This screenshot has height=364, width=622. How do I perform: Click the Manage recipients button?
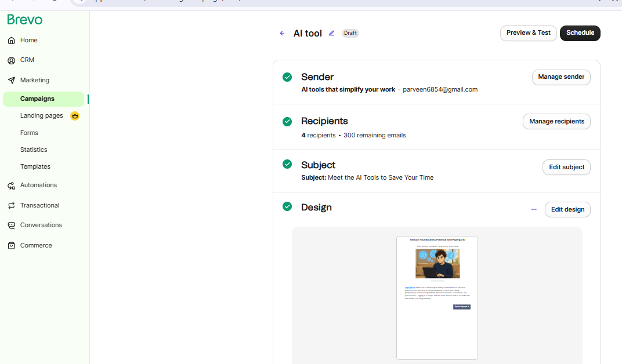tap(556, 122)
